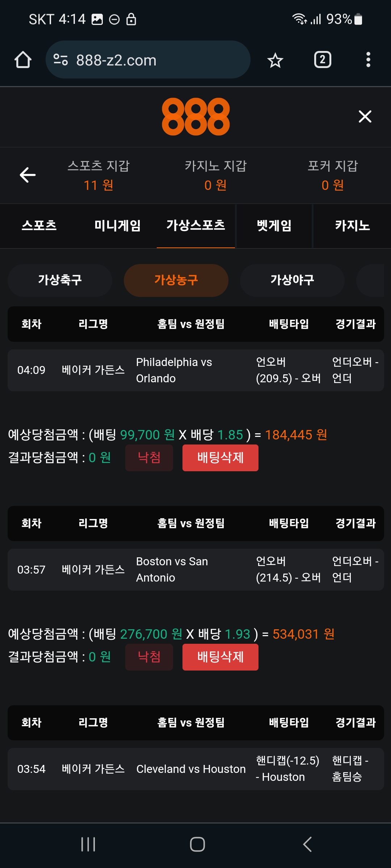Viewport: 391px width, 868px height.
Task: Tap the back arrow beside wallets
Action: point(28,175)
